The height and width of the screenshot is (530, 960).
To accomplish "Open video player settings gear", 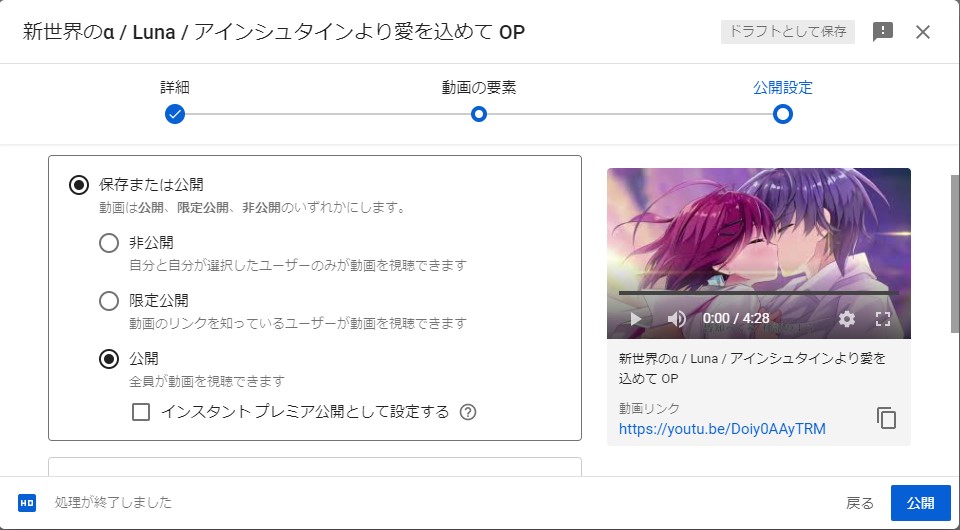I will pyautogui.click(x=847, y=319).
